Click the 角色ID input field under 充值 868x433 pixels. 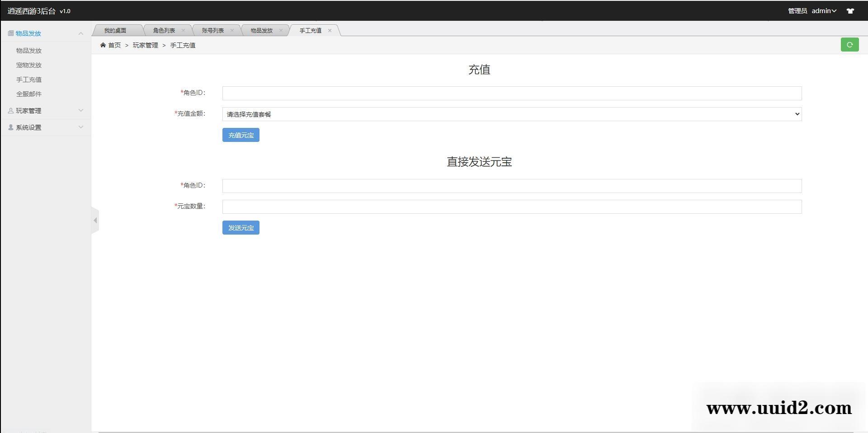click(511, 93)
